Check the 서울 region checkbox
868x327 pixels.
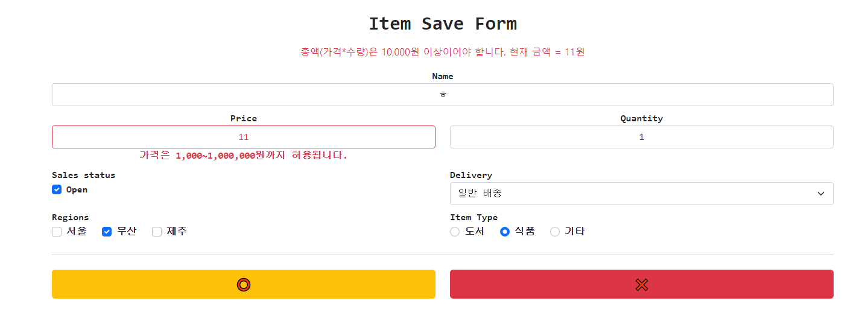point(57,232)
